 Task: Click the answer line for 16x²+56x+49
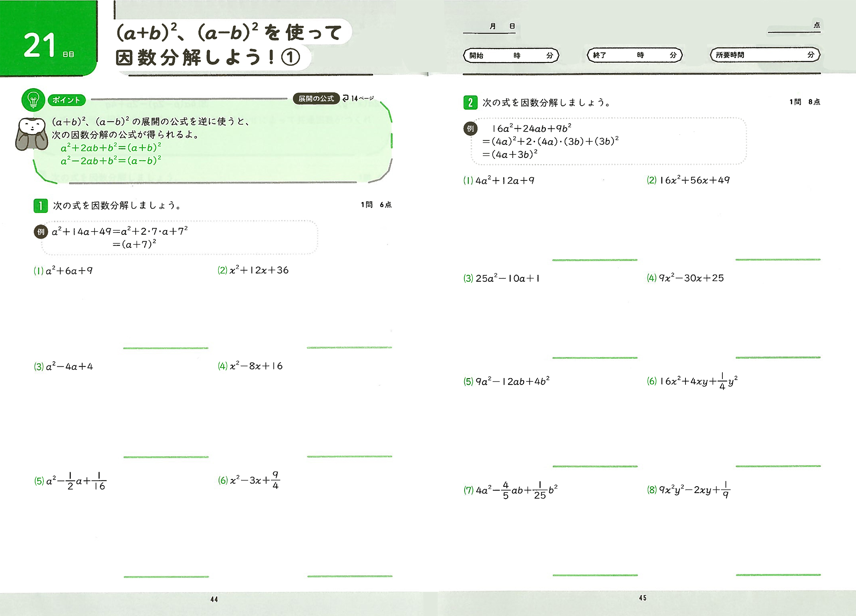(778, 259)
